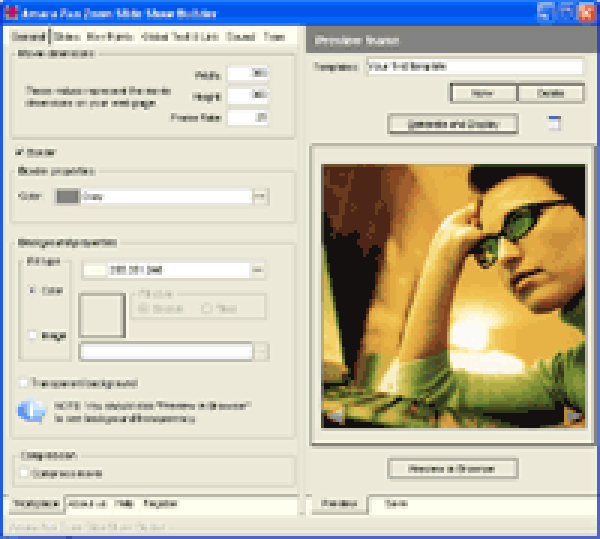The width and height of the screenshot is (600, 539).
Task: Select the Tiled fit style radio
Action: [207, 308]
